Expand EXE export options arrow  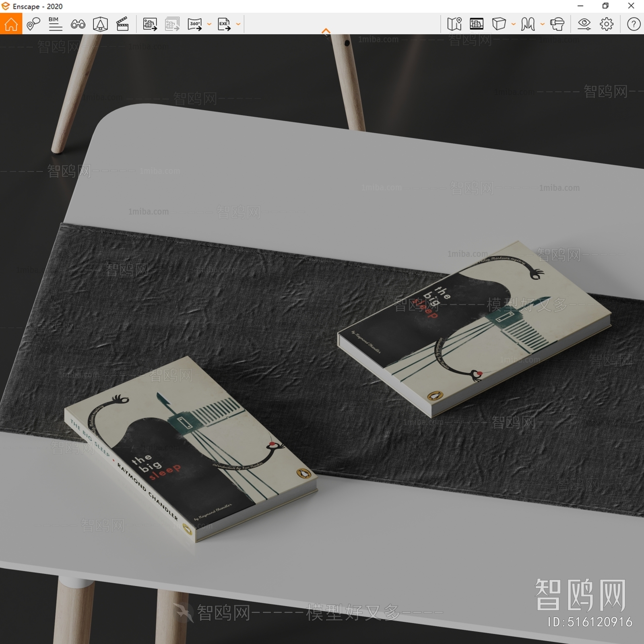pos(238,24)
